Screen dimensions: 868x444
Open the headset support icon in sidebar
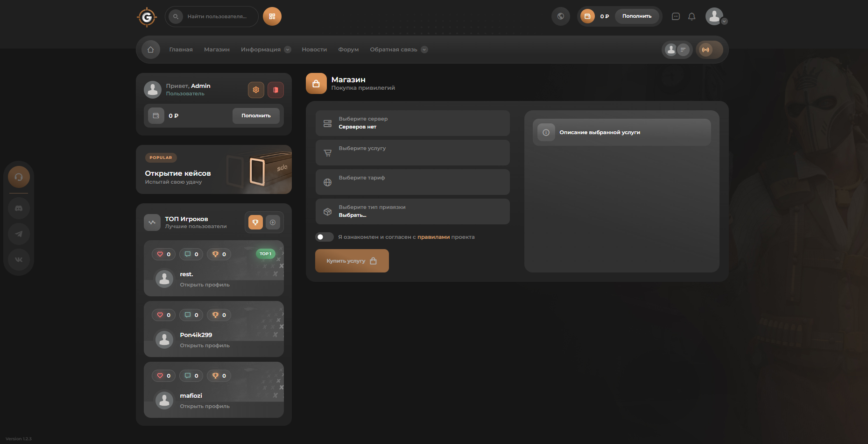[x=19, y=177]
